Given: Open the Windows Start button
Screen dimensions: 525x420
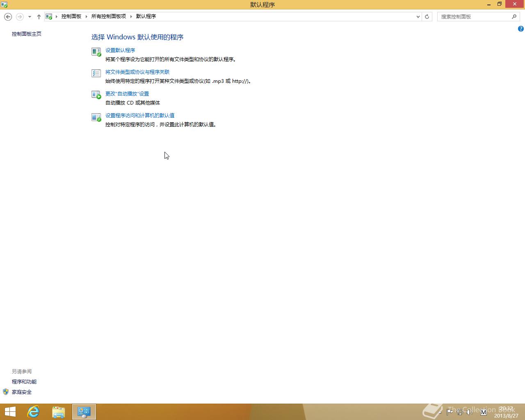Looking at the screenshot, I should tap(10, 412).
